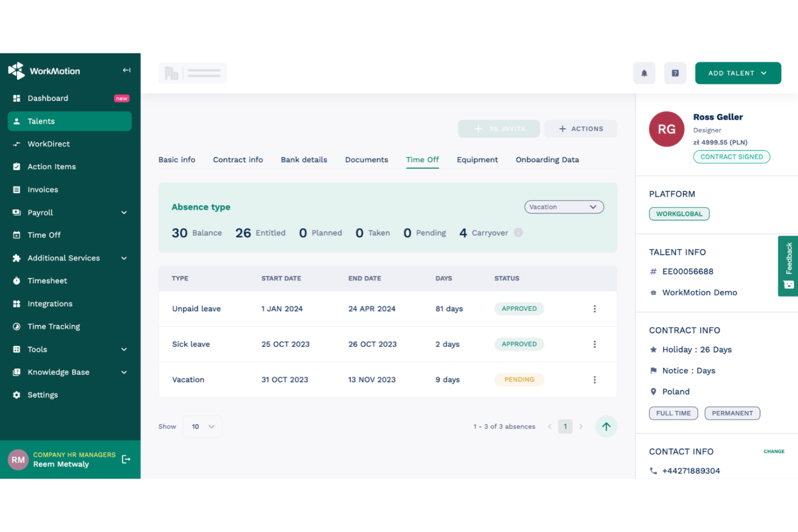Image resolution: width=798 pixels, height=532 pixels.
Task: Switch to the Contract info tab
Action: tap(238, 160)
